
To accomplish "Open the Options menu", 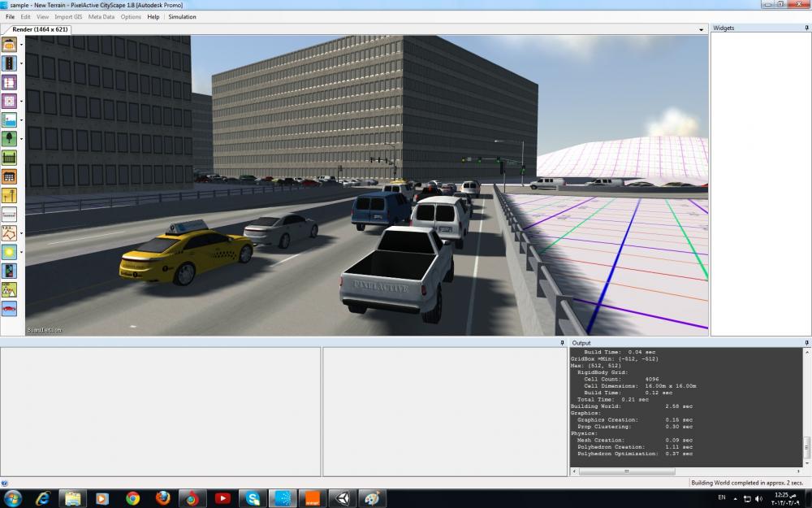I will click(x=131, y=16).
